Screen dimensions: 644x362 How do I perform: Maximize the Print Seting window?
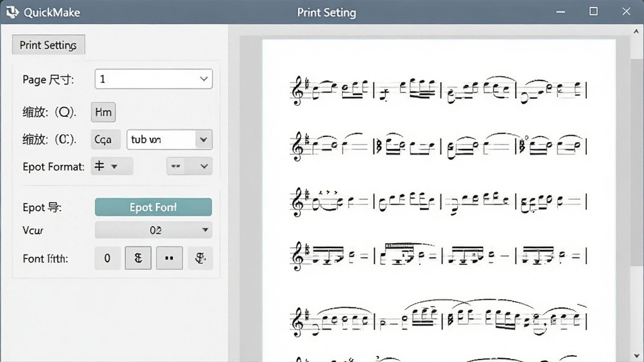coord(594,11)
